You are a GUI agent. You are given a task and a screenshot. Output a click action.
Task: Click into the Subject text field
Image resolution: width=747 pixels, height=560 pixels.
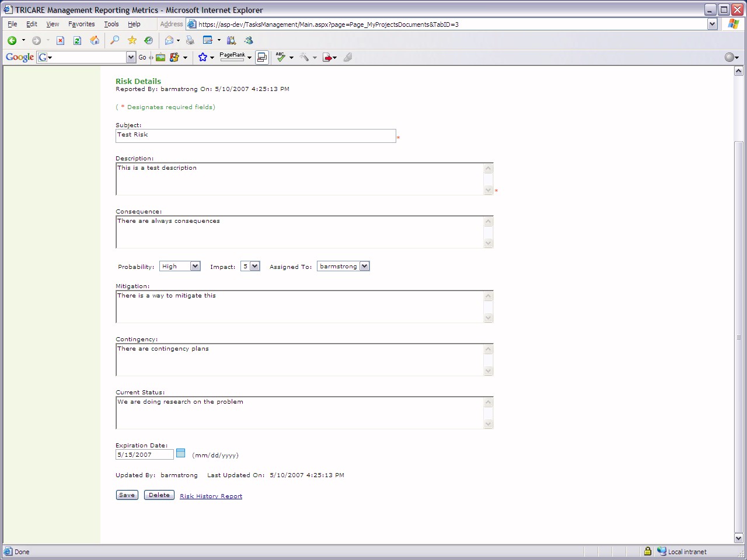click(x=256, y=135)
